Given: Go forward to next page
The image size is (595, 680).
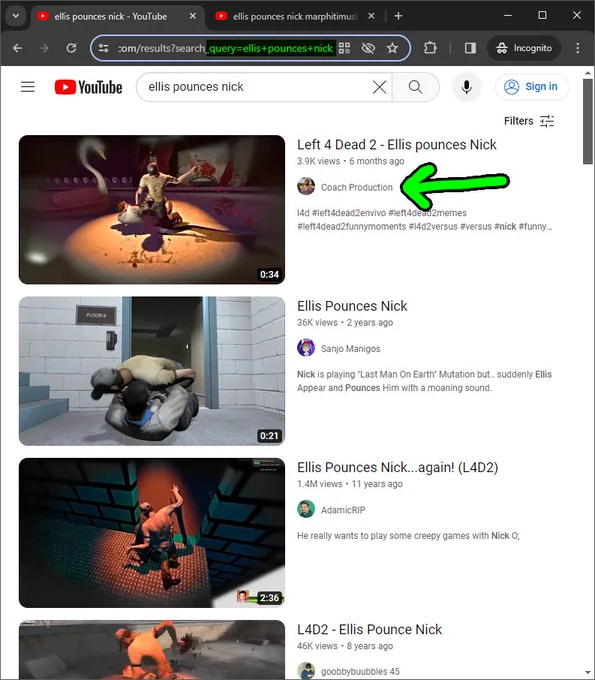Looking at the screenshot, I should pos(44,48).
